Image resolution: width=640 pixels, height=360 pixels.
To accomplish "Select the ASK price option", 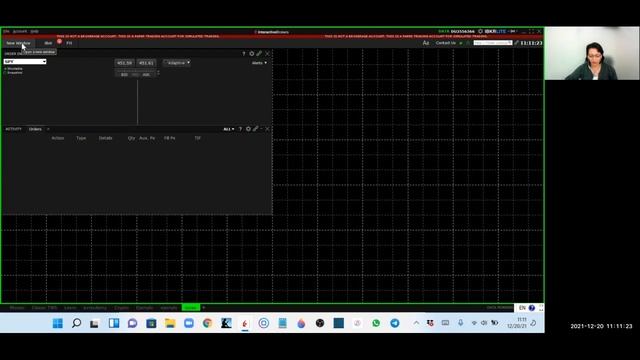I will coord(146,75).
